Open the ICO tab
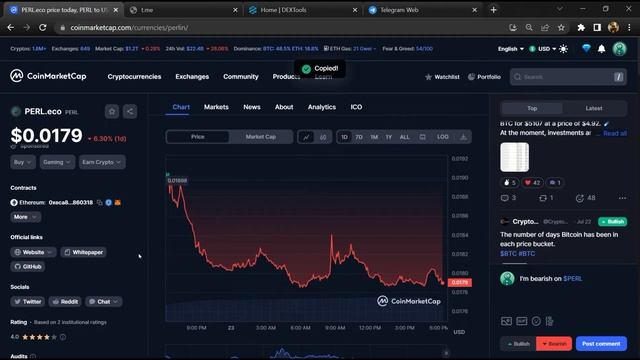The height and width of the screenshot is (360, 640). tap(356, 107)
